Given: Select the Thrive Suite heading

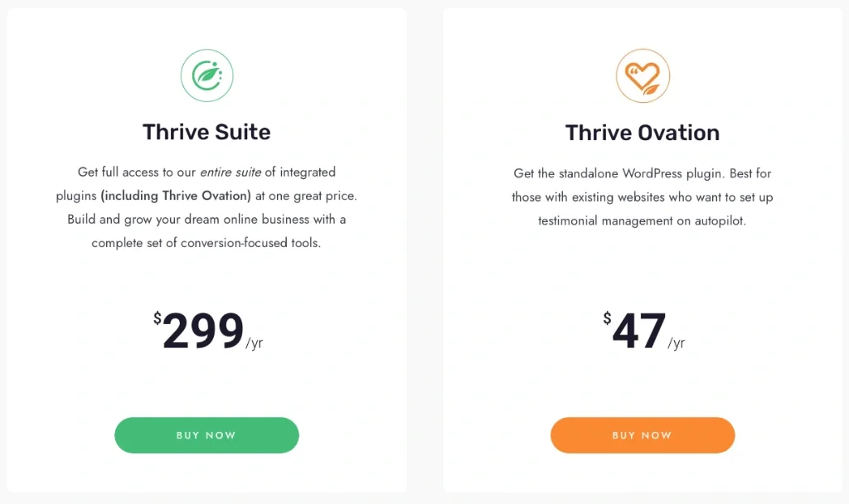Looking at the screenshot, I should tap(206, 132).
